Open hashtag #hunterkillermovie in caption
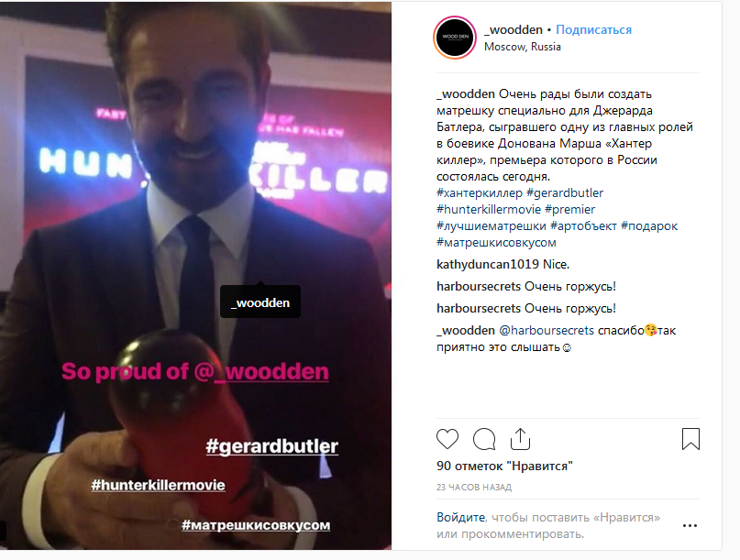This screenshot has height=560, width=740. pyautogui.click(x=489, y=210)
